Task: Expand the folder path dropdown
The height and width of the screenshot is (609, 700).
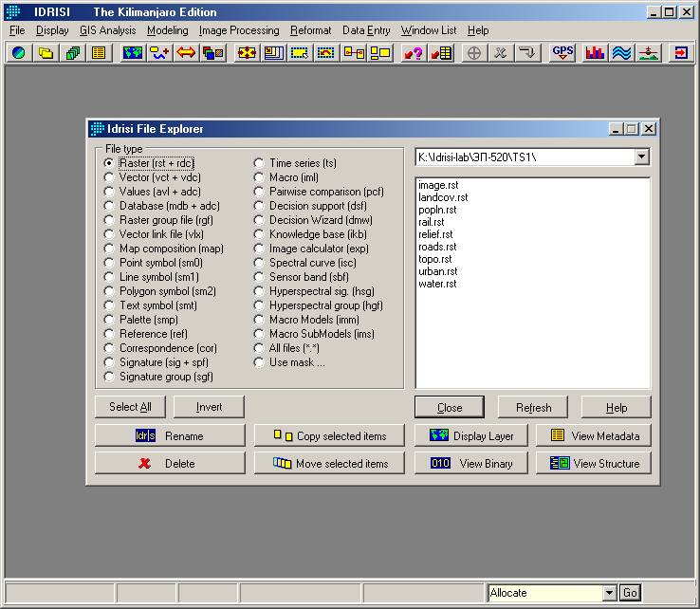Action: (x=642, y=157)
